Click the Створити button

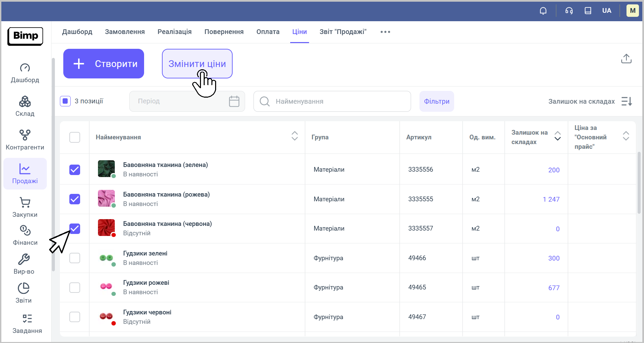point(104,64)
